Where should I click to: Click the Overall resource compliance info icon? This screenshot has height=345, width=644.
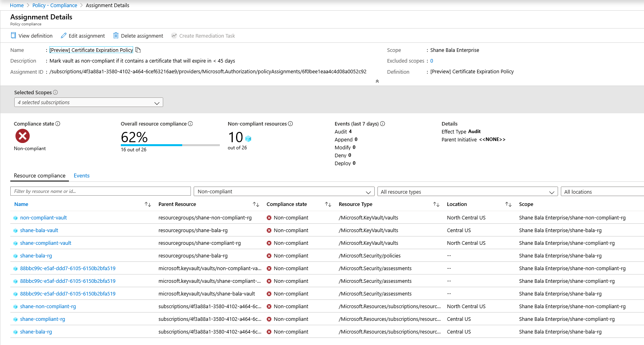tap(190, 124)
